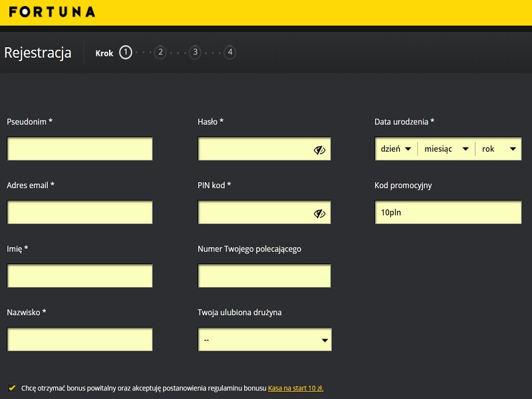Click the Kod promocyjny label
The height and width of the screenshot is (399, 532).
coord(403,186)
